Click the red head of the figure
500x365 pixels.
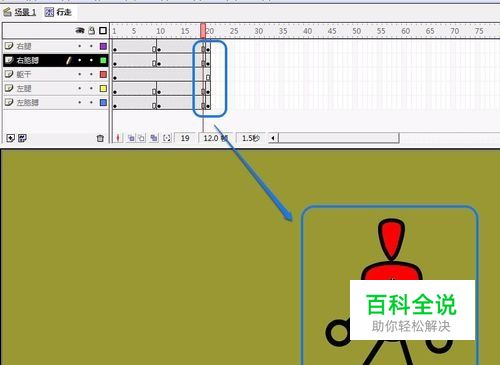click(x=391, y=239)
